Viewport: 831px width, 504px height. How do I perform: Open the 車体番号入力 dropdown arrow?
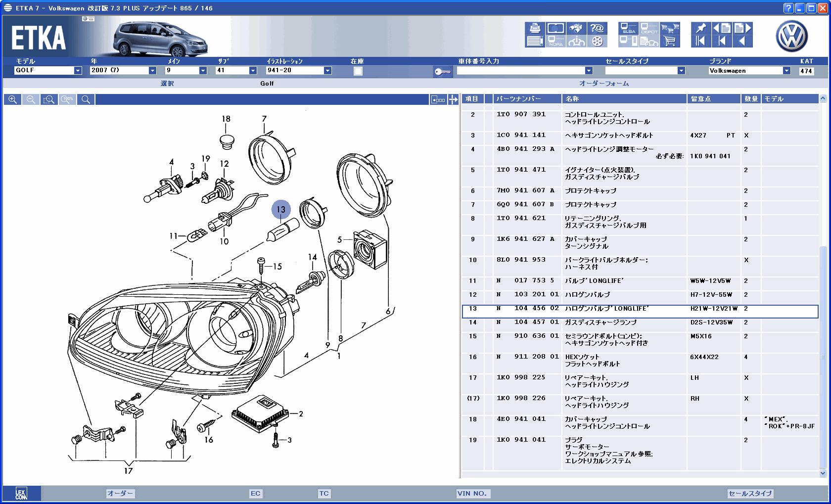(589, 71)
